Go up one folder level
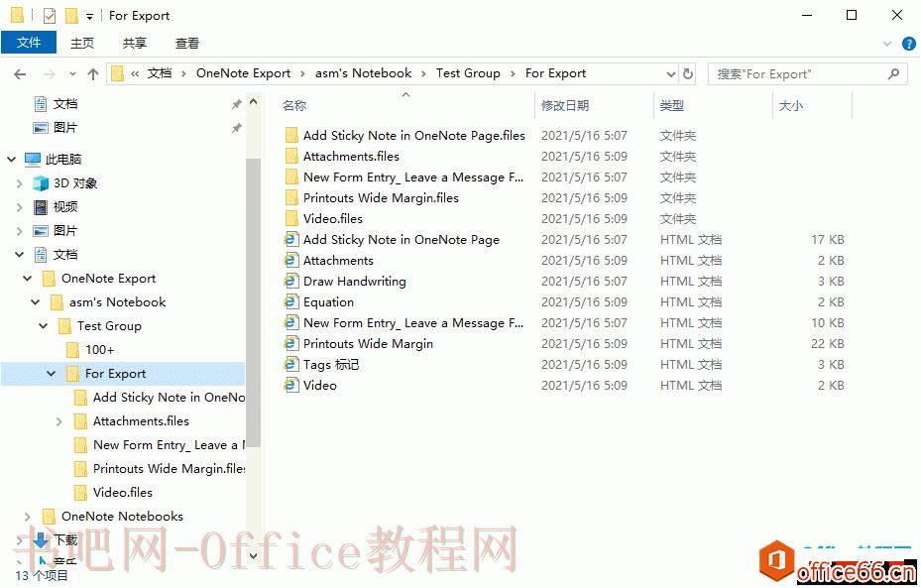Image resolution: width=921 pixels, height=588 pixels. click(x=93, y=74)
